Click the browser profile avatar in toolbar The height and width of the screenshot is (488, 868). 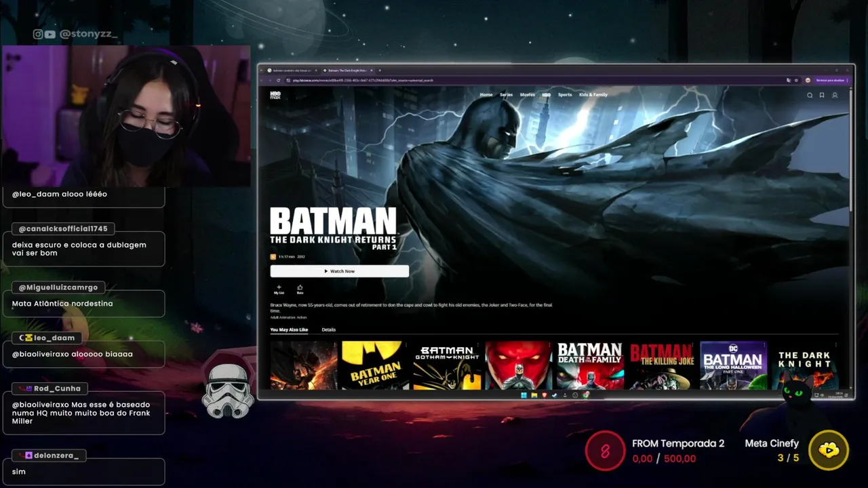(x=808, y=80)
